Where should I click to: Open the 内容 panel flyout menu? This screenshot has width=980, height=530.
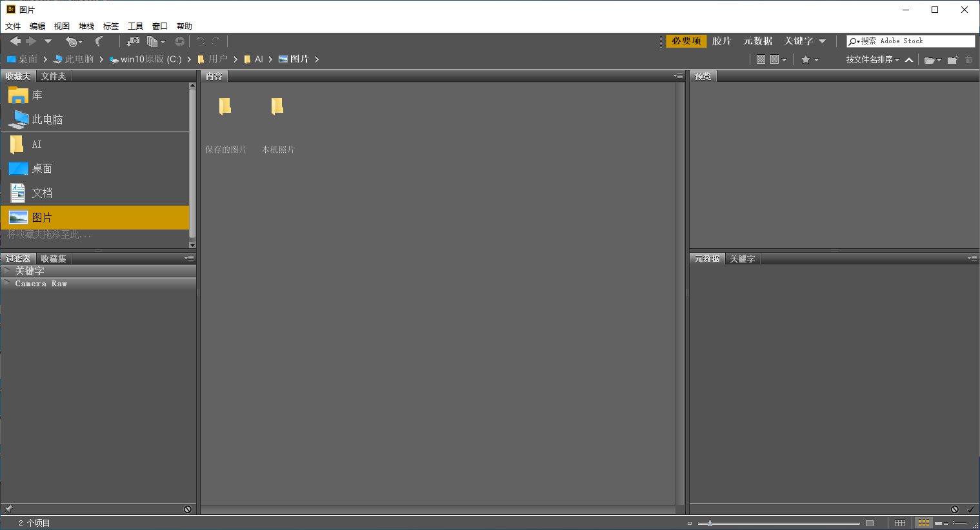tap(678, 75)
